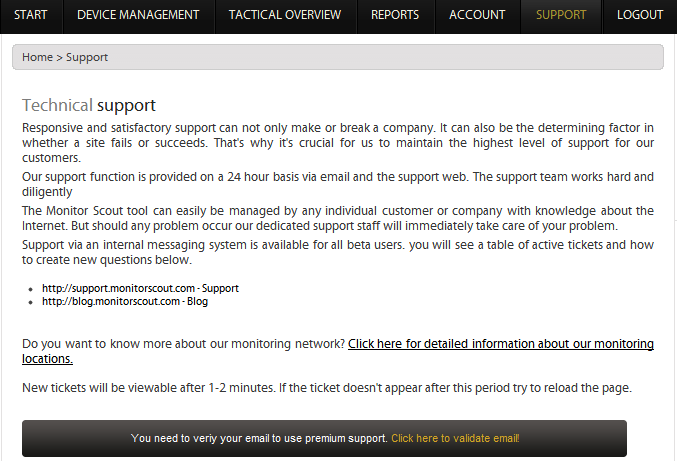This screenshot has height=461, width=677.
Task: Click here to validate email link
Action: point(455,438)
